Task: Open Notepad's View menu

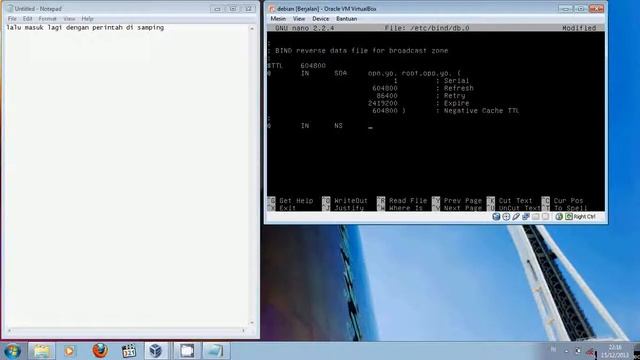Action: point(69,19)
